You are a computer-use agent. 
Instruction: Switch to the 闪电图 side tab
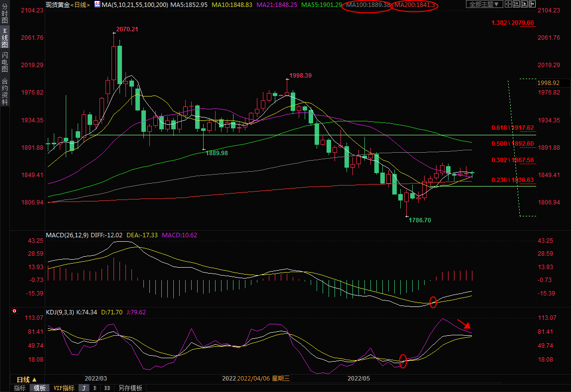tap(4, 62)
